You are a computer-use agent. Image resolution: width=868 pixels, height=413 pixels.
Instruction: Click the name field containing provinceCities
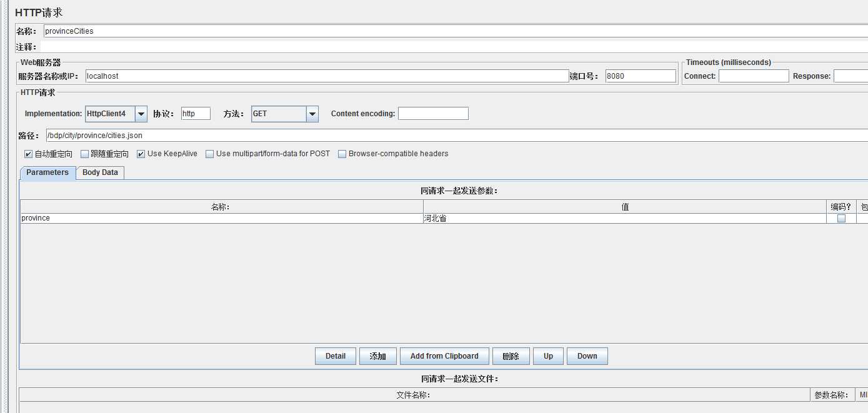456,31
